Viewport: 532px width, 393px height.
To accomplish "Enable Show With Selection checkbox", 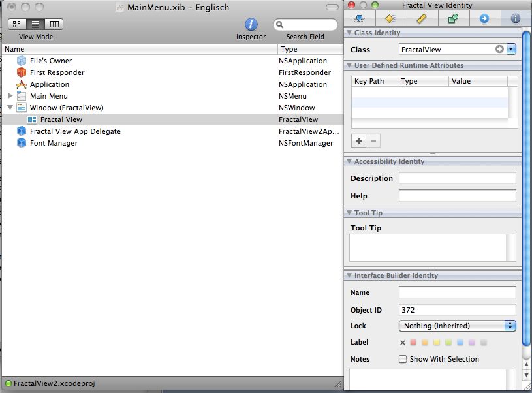I will click(x=403, y=359).
